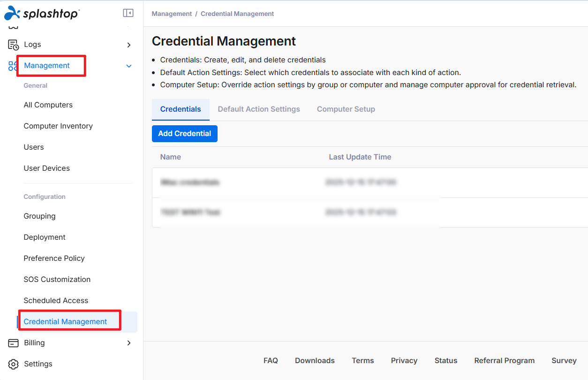The image size is (588, 380).
Task: Open the Logs menu item
Action: [32, 45]
